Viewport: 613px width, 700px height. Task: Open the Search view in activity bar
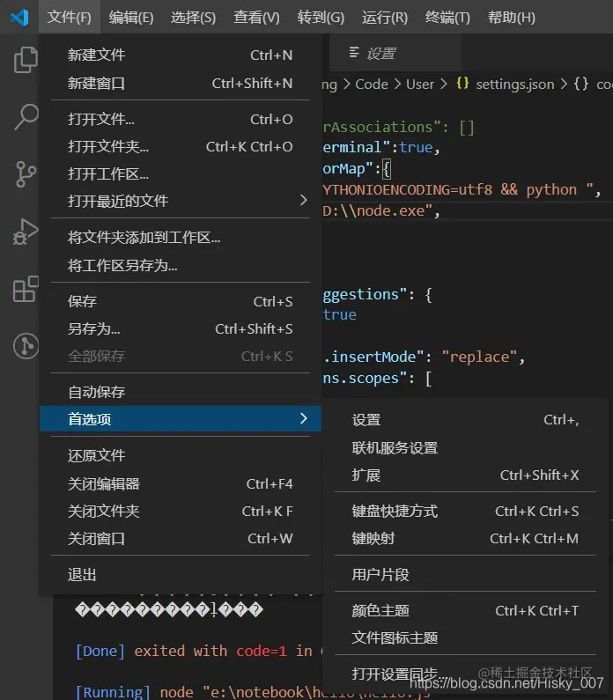click(26, 116)
